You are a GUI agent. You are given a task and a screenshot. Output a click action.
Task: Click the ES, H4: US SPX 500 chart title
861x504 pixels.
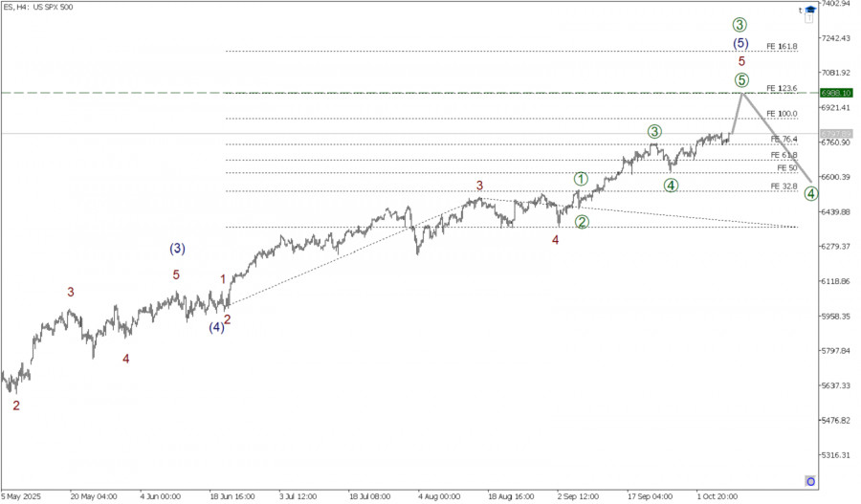pos(37,7)
